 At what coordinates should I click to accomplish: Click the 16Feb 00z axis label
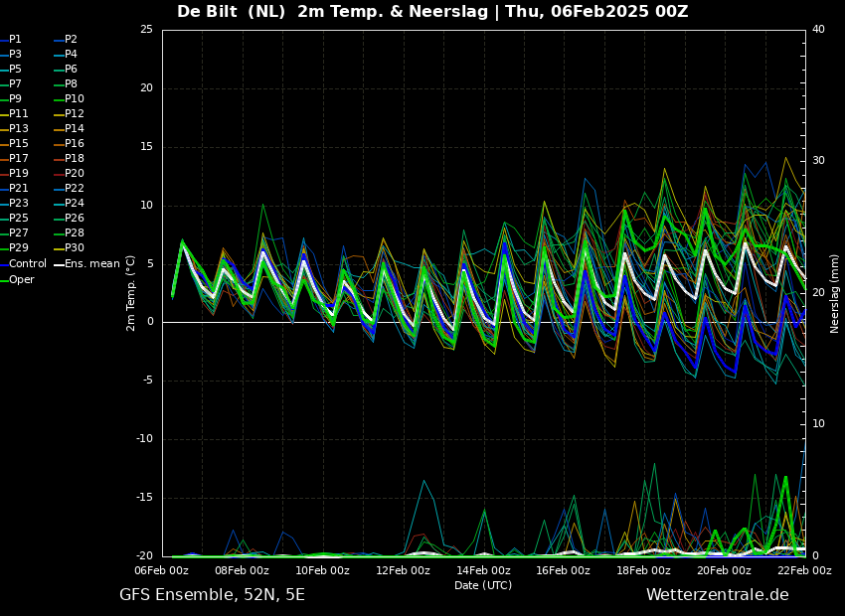[x=564, y=570]
